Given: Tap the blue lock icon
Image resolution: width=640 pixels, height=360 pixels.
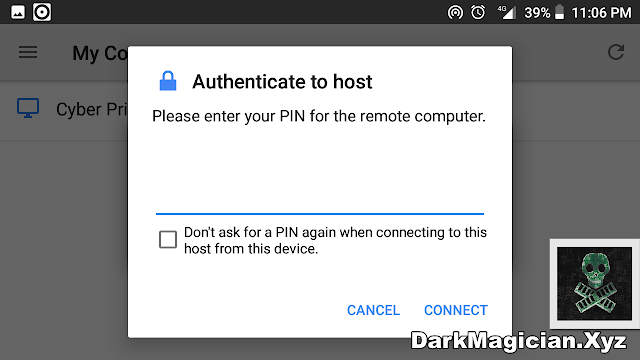Looking at the screenshot, I should [168, 81].
